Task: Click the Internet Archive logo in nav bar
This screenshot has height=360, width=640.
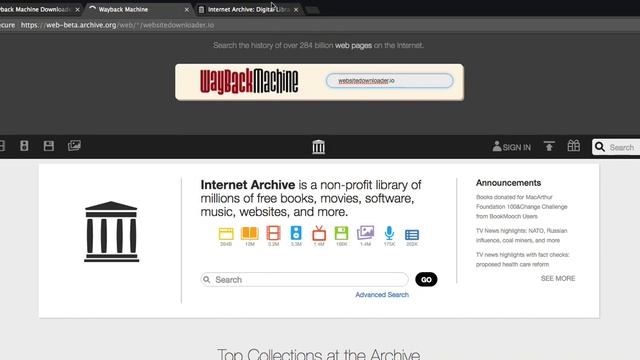Action: point(318,147)
